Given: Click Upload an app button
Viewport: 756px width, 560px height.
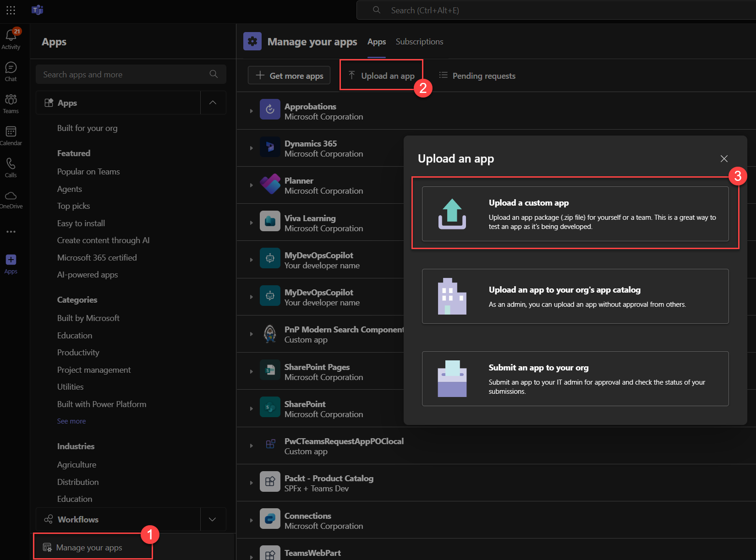Looking at the screenshot, I should (381, 76).
